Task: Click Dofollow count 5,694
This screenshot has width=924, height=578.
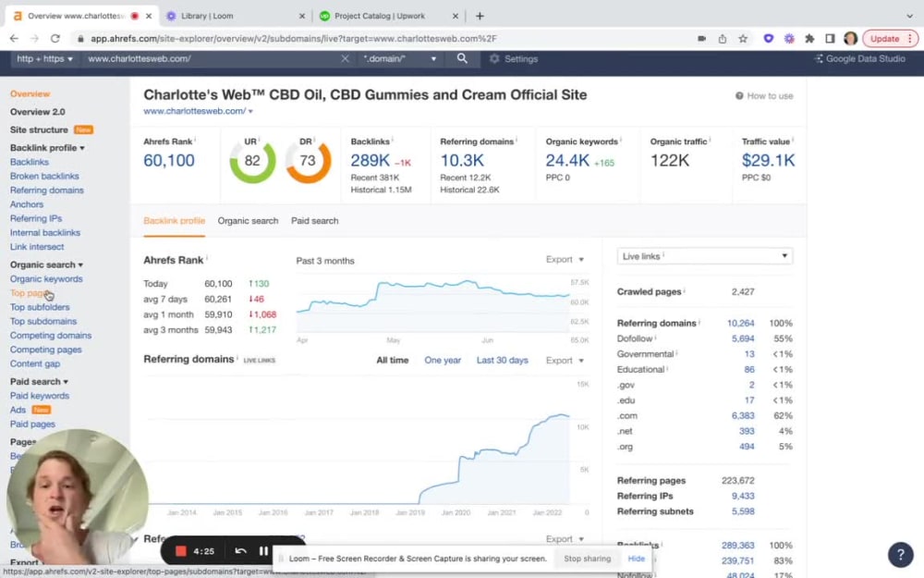Action: tap(743, 338)
